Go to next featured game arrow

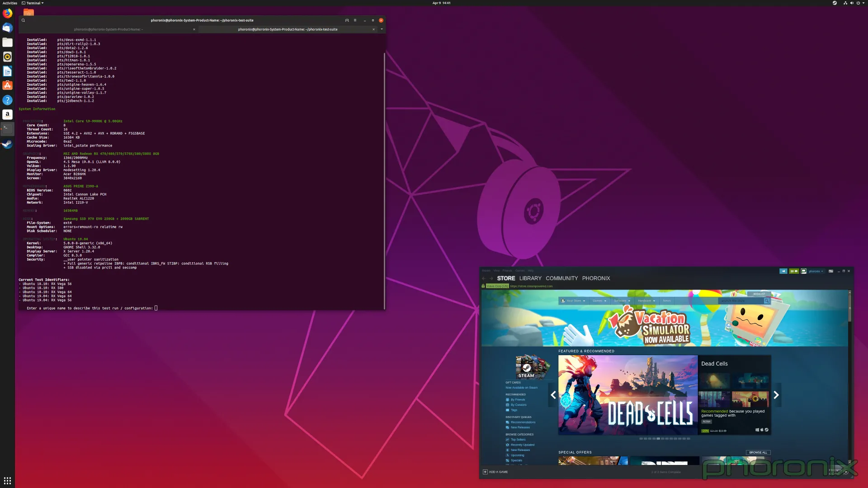776,395
